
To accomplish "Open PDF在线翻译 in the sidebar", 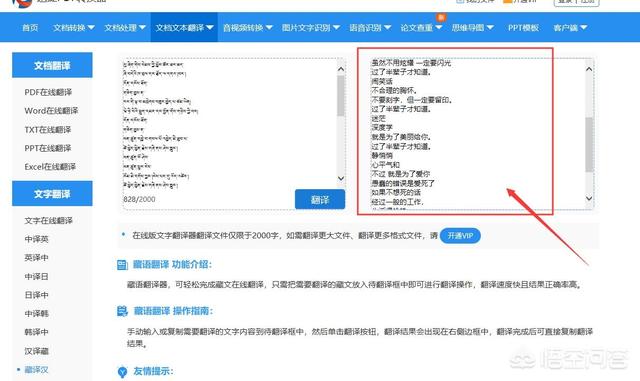I will point(48,92).
